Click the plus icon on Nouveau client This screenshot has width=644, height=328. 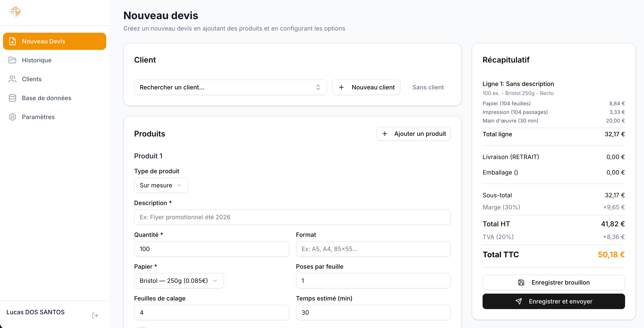point(341,87)
